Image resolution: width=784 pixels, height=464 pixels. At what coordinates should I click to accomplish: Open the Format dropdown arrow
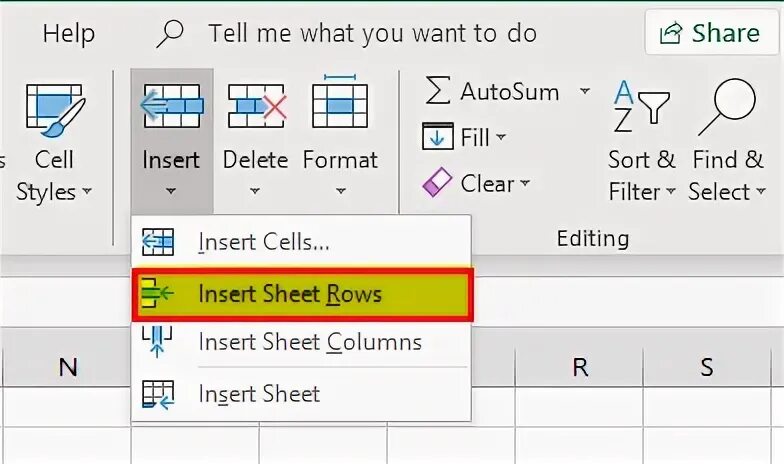click(340, 191)
